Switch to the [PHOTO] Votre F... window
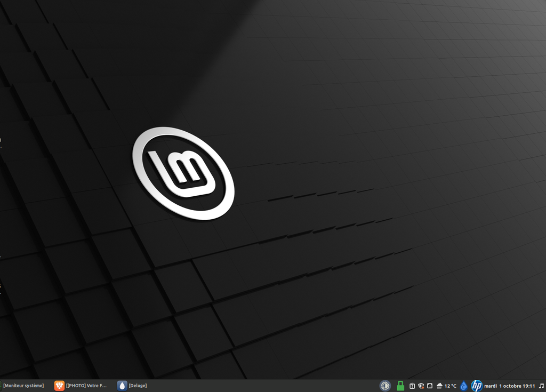The height and width of the screenshot is (392, 546). [86, 386]
